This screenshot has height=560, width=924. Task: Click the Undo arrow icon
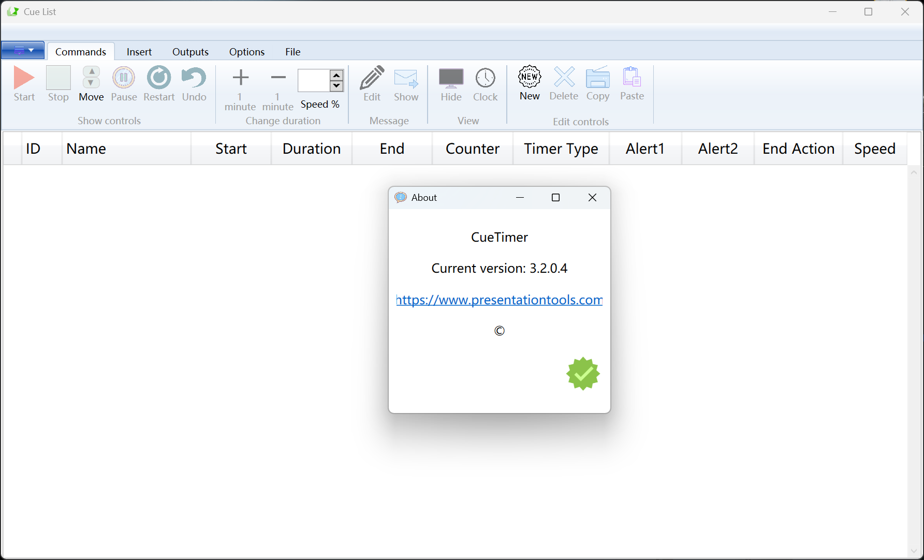[x=194, y=78]
